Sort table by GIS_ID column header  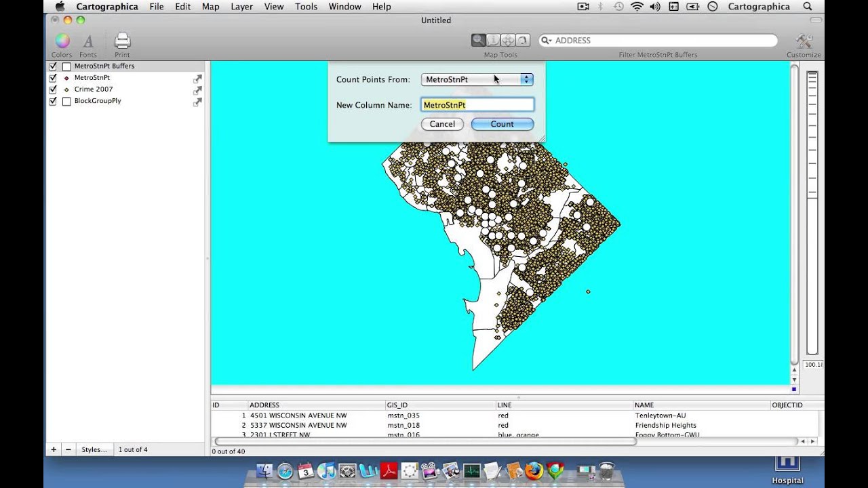pyautogui.click(x=440, y=405)
